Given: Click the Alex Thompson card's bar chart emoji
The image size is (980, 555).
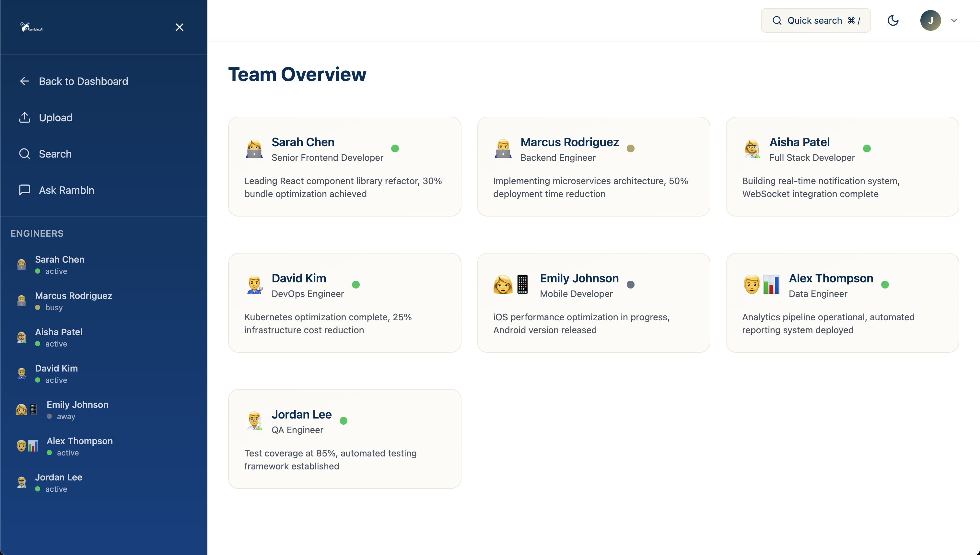Looking at the screenshot, I should (771, 284).
